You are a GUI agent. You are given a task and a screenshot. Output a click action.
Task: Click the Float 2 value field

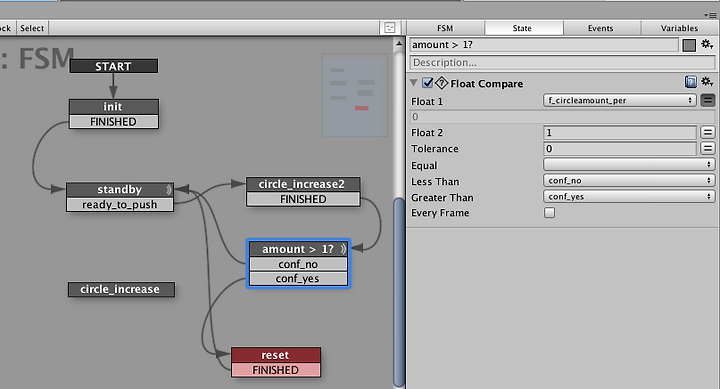coord(619,133)
